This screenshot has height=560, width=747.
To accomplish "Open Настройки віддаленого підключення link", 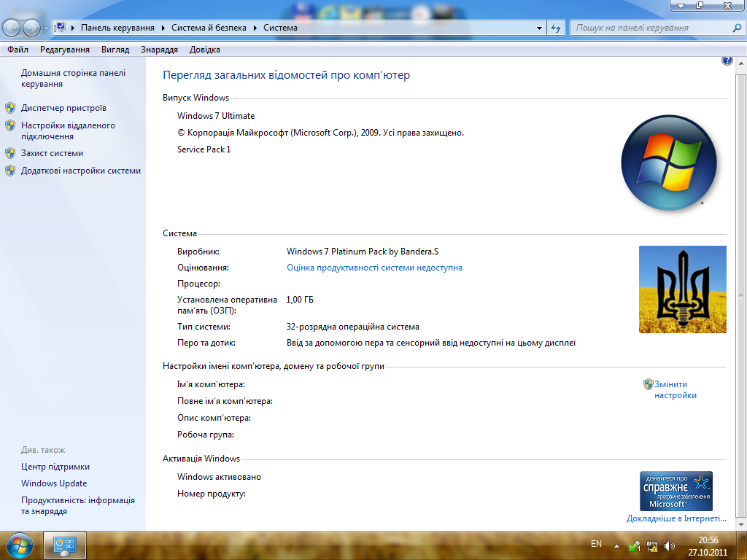I will point(68,131).
